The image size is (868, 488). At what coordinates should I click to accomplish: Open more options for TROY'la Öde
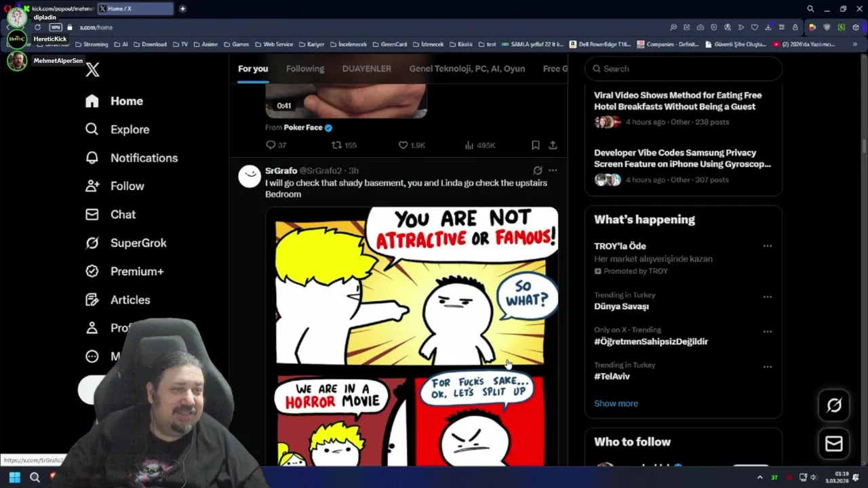click(768, 246)
